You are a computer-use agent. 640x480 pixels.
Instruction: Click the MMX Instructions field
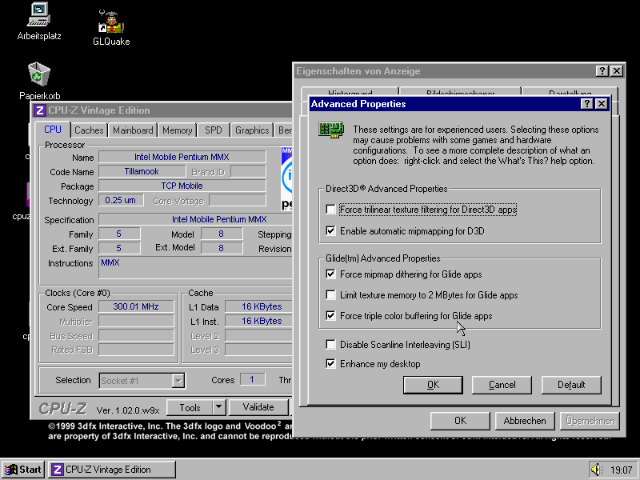pos(195,267)
